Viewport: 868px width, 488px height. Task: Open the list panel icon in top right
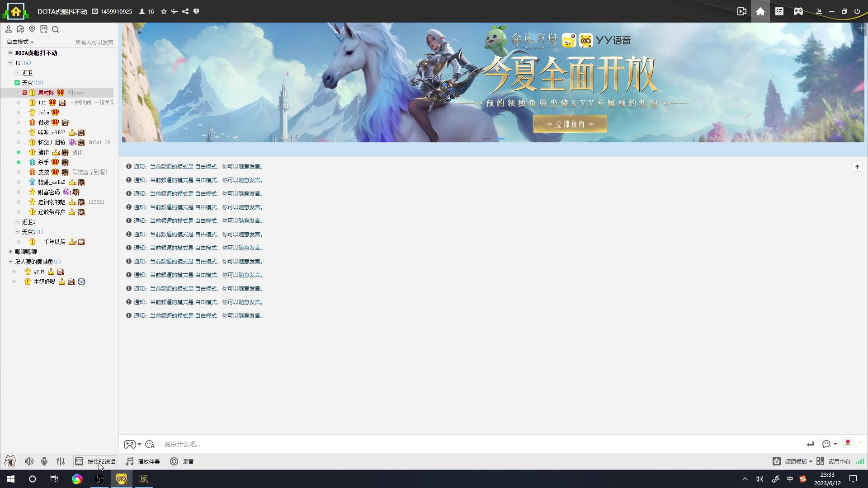[x=779, y=11]
